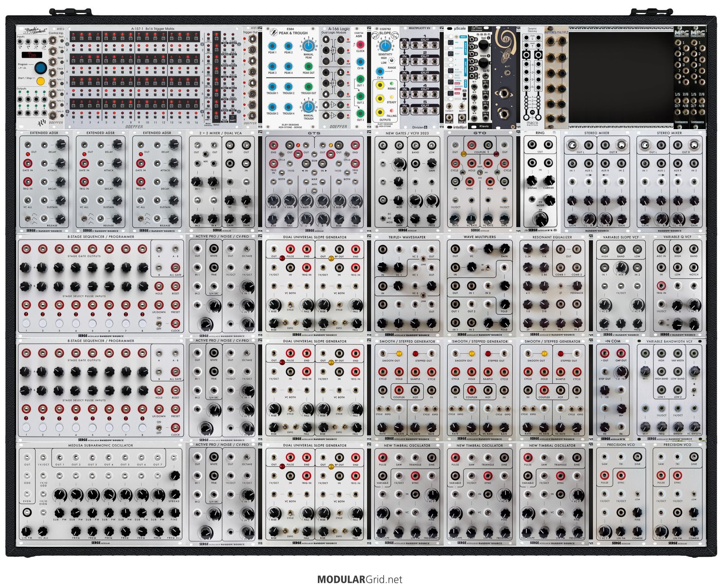This screenshot has width=720, height=588.
Task: Click the red TRIG IN jack on the Variable Q VCF
Action: point(661,286)
